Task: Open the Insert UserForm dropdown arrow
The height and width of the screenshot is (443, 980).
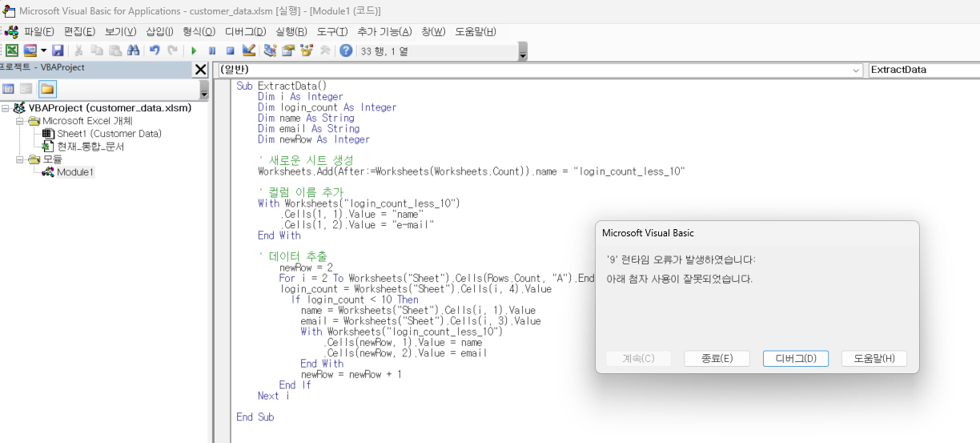Action: point(43,50)
